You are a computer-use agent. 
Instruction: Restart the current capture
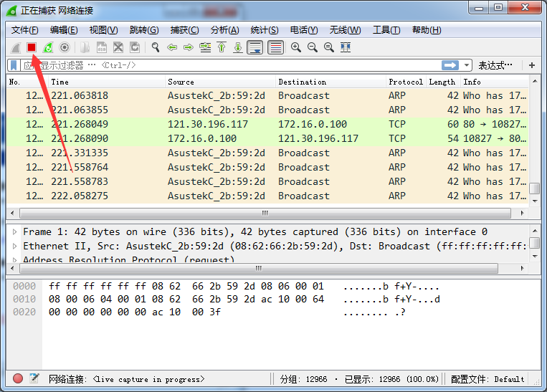click(48, 47)
